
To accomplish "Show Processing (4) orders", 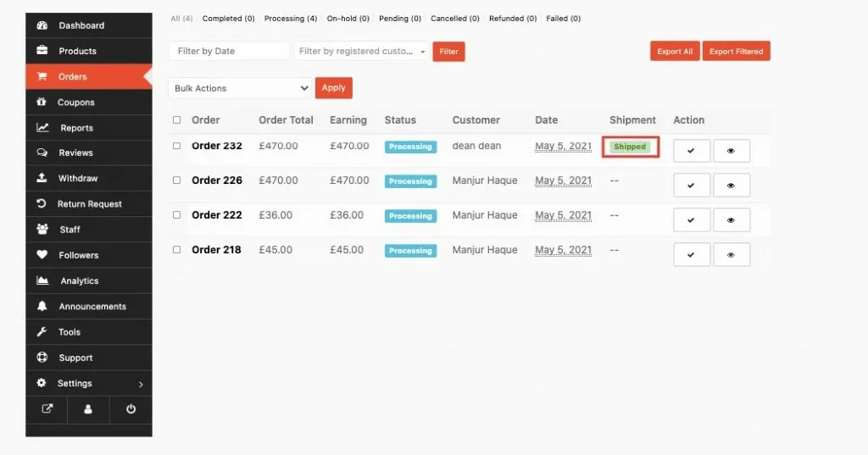I will pyautogui.click(x=291, y=19).
